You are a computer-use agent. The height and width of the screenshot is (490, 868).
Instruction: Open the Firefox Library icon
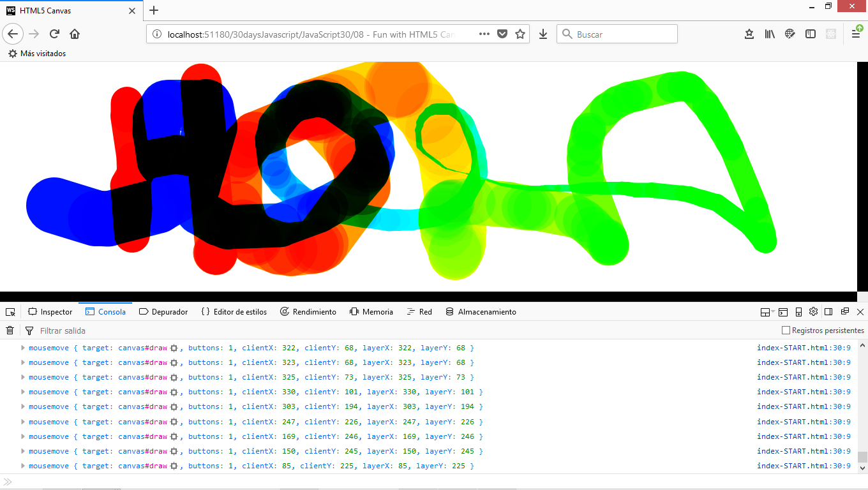pos(769,34)
